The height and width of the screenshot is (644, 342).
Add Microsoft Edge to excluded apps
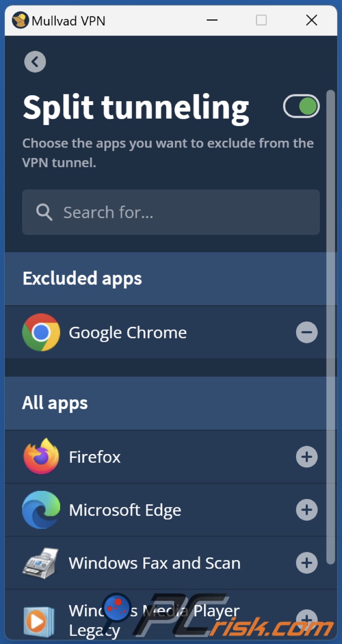(307, 510)
